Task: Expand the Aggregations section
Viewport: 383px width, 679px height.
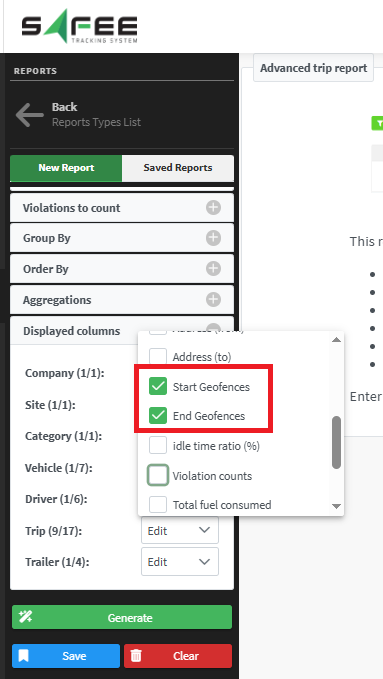Action: (x=122, y=300)
